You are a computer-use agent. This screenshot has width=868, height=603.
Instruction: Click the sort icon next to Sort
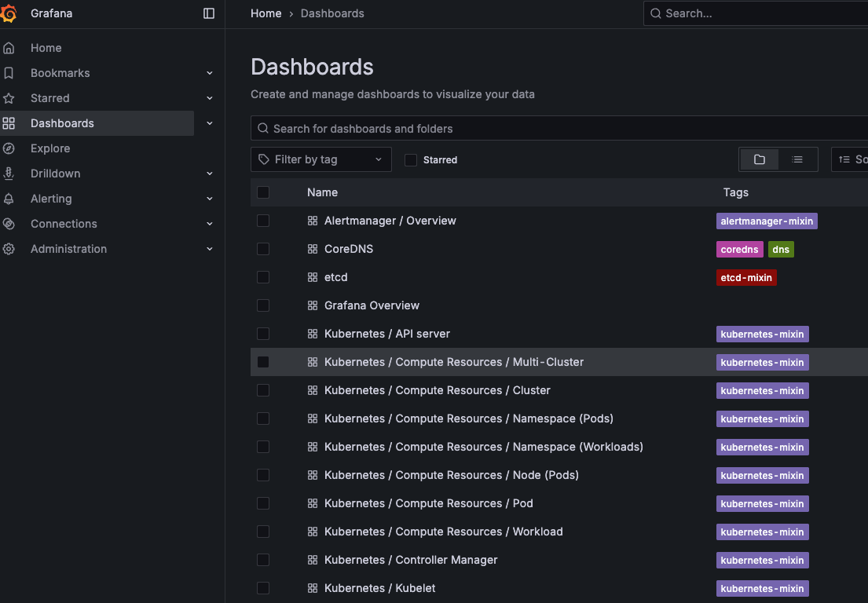pyautogui.click(x=844, y=159)
